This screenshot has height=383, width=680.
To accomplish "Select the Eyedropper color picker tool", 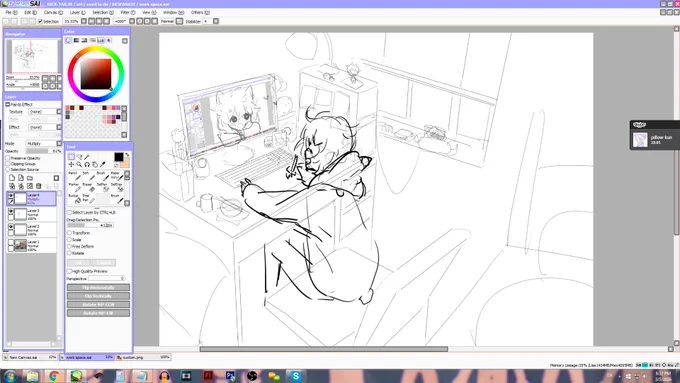I will [x=103, y=164].
